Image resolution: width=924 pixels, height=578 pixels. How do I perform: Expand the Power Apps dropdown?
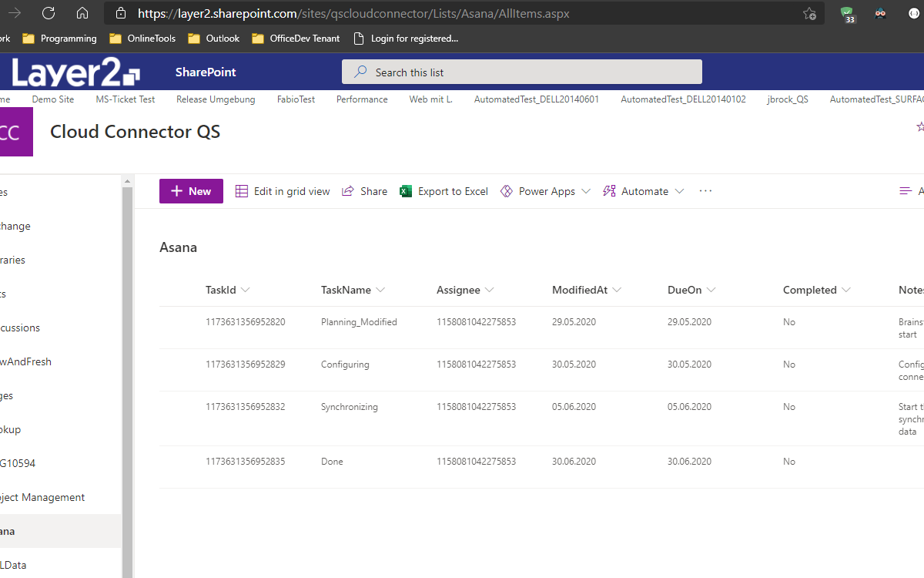[586, 191]
